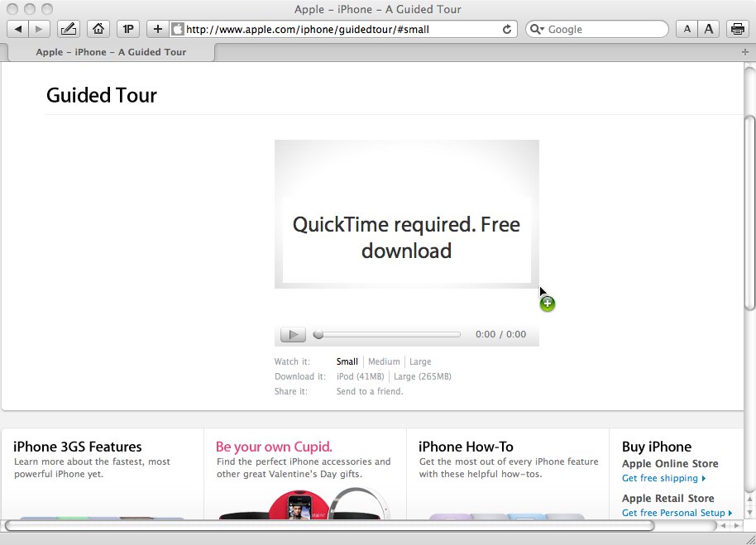Click the Forward navigation arrow

coord(39,30)
